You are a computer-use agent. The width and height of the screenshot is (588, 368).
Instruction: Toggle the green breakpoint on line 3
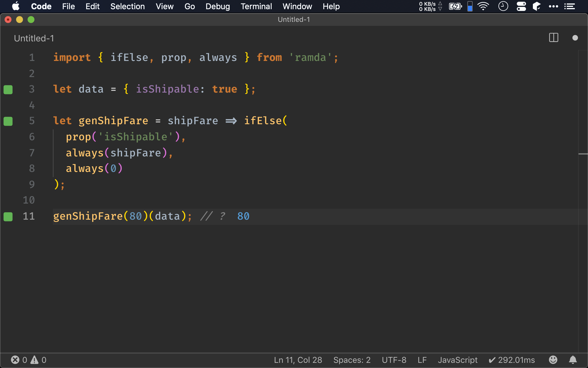click(x=8, y=89)
